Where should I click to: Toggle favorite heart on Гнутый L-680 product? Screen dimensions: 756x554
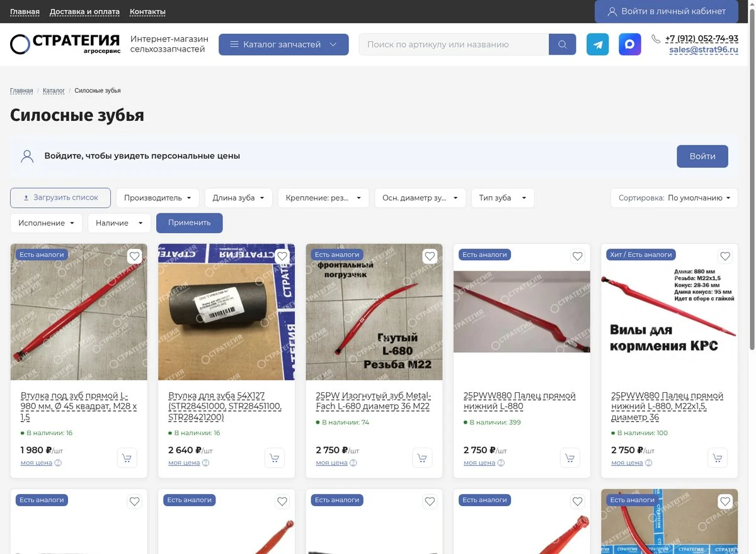(x=430, y=256)
